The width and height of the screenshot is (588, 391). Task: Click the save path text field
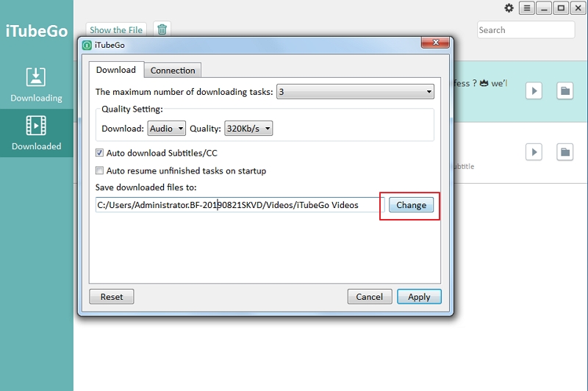[x=240, y=205]
